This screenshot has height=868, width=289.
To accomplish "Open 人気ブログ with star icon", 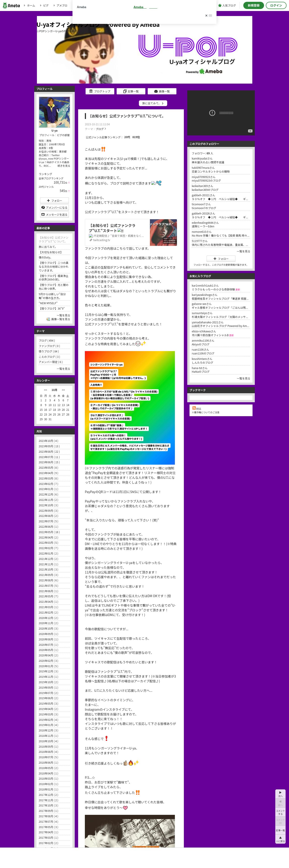I will 227,5.
